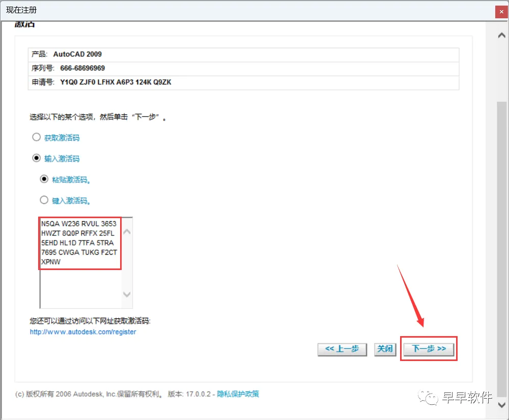Click the code line 7695 CWGA TUKG F2CT
The image size is (509, 420).
pos(79,252)
